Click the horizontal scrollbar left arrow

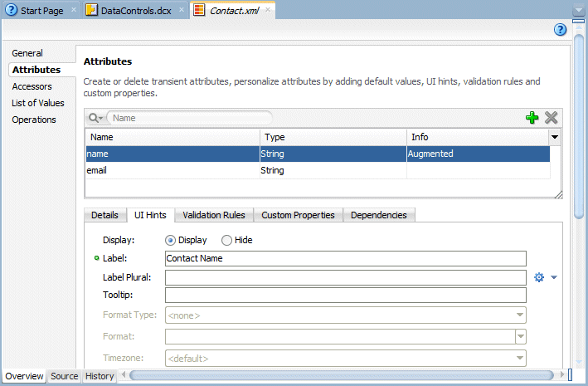point(124,374)
